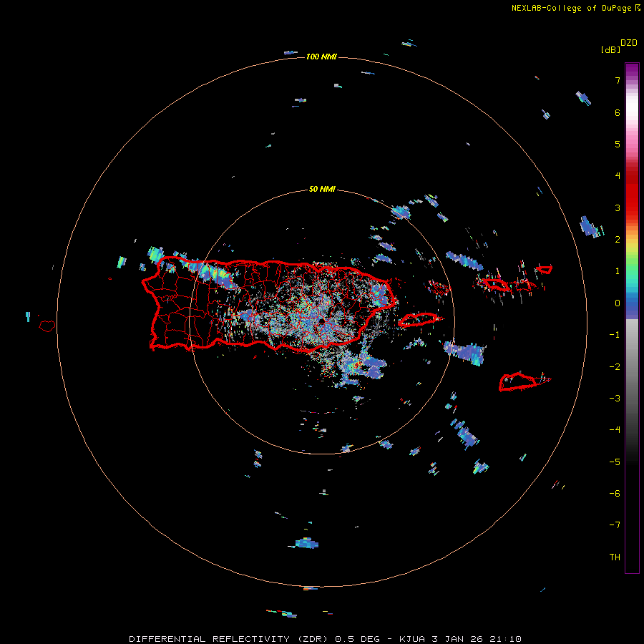Click the 3 value on color scale

(x=618, y=208)
